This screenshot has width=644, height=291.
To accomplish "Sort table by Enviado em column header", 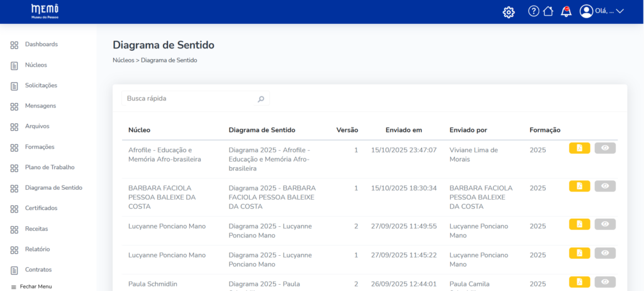I will 403,130.
